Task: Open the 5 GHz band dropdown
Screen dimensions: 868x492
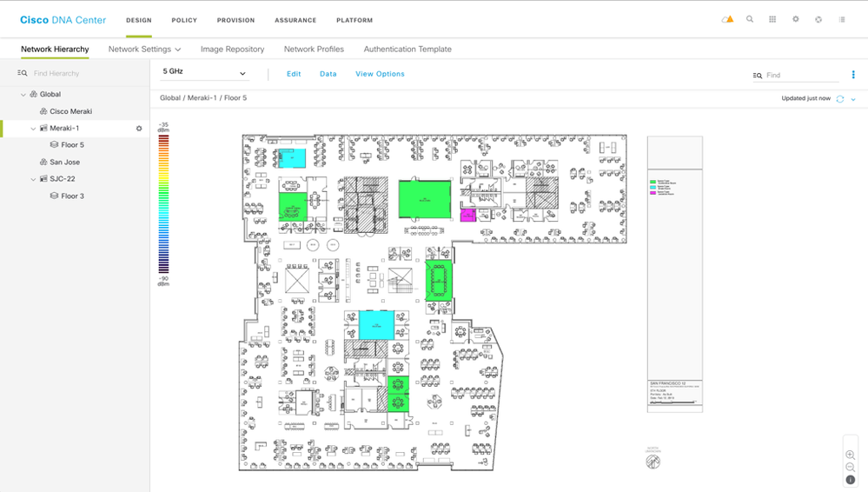Action: (204, 72)
